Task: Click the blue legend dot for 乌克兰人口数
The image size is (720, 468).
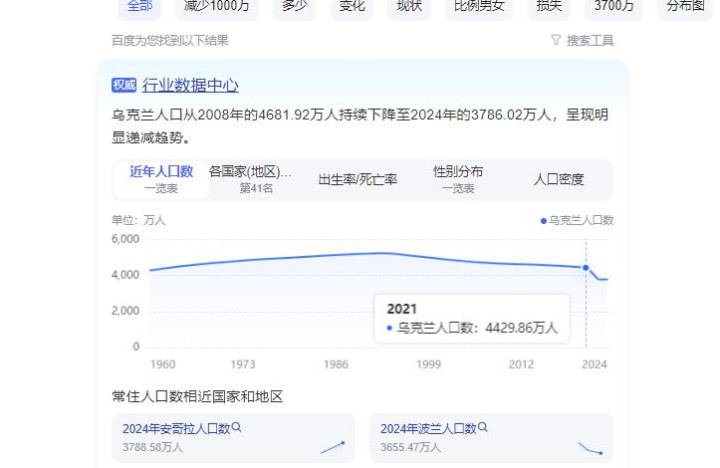Action: (544, 220)
